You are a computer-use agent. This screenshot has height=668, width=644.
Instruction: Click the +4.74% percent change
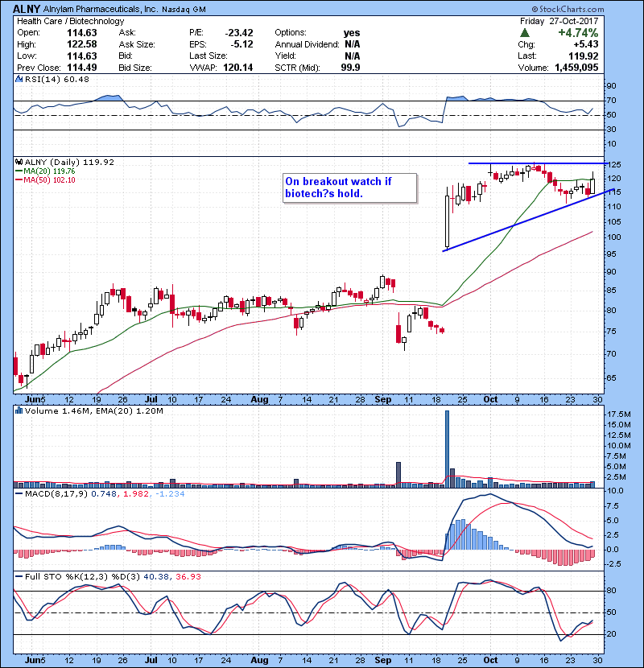578,33
